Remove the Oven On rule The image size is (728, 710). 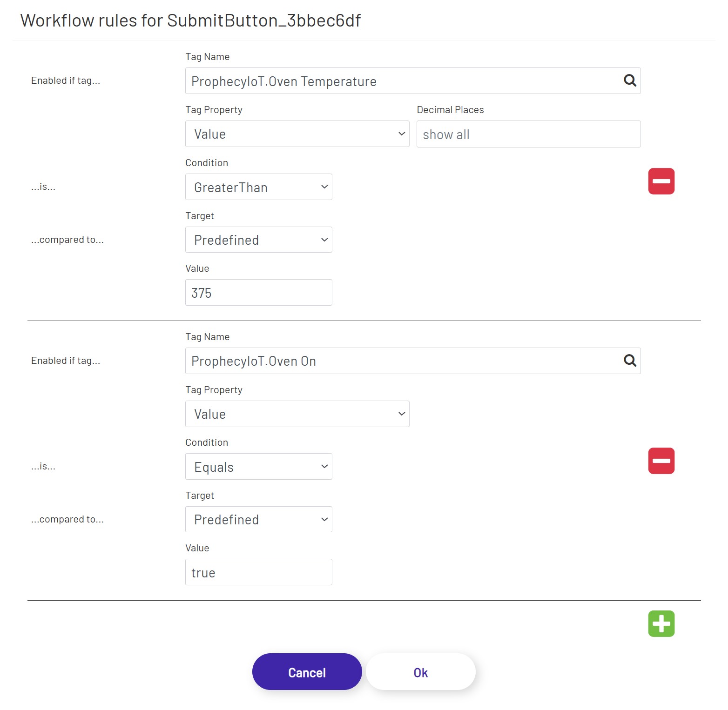(661, 461)
